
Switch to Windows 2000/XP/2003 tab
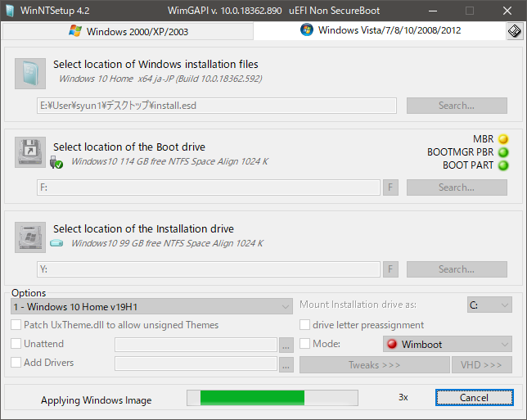[x=128, y=32]
